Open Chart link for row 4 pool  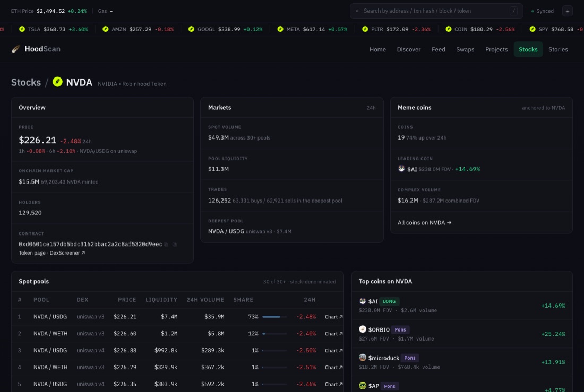point(333,367)
